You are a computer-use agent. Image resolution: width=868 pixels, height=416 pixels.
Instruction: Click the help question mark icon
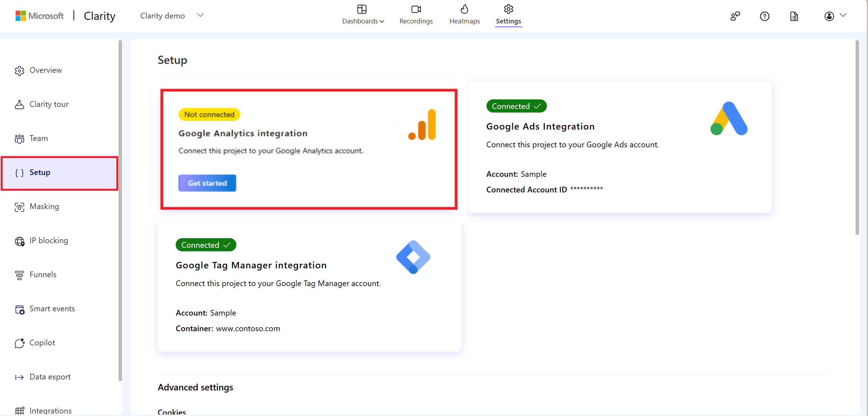764,16
